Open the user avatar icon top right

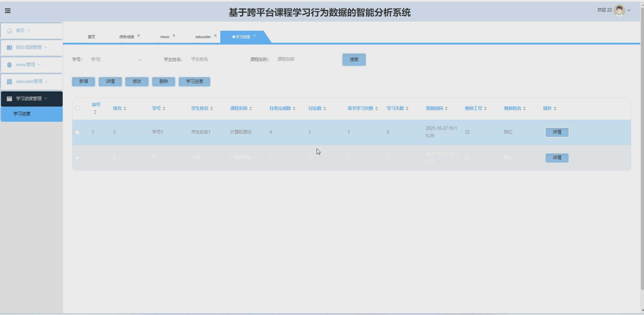(x=619, y=10)
